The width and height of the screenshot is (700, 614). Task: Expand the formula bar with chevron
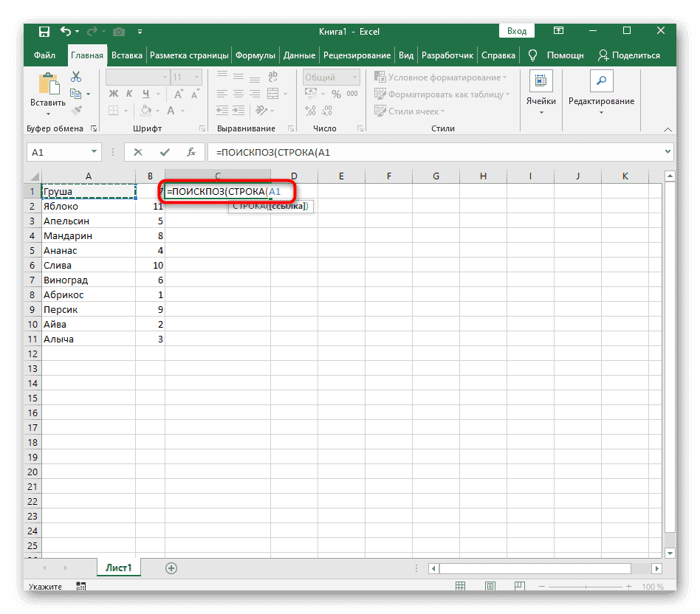(668, 152)
